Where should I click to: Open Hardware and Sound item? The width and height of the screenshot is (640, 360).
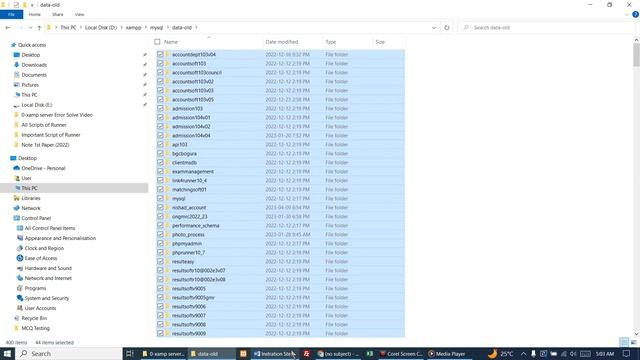[x=48, y=268]
